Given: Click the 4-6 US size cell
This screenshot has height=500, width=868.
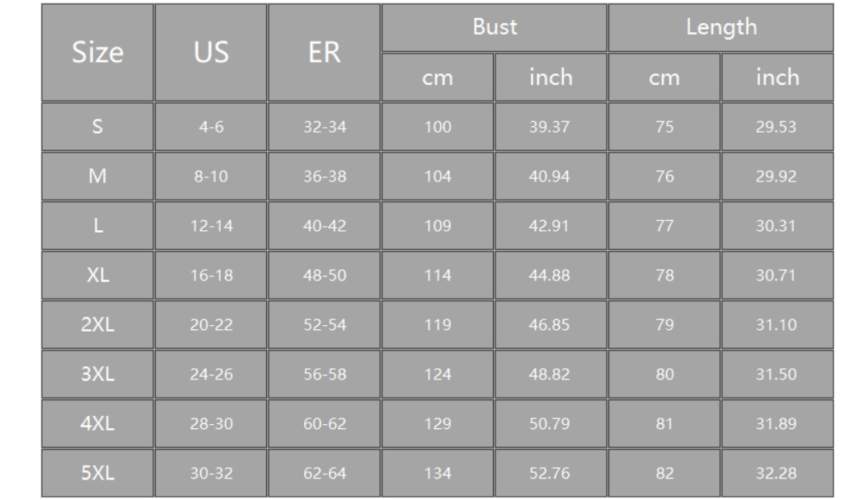Looking at the screenshot, I should coord(211,127).
